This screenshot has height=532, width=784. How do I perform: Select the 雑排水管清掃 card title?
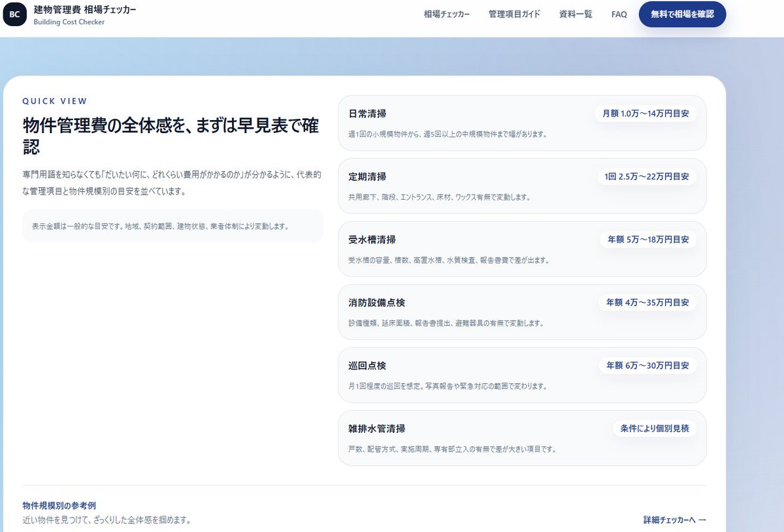click(376, 429)
